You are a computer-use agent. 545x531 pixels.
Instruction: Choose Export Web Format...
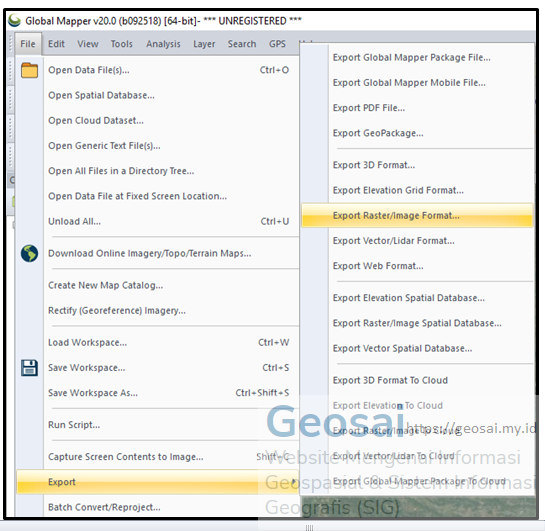click(417, 266)
